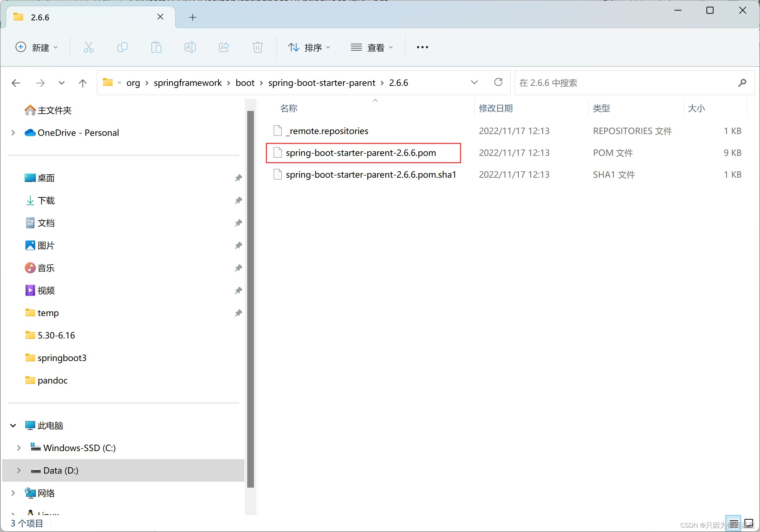Go forward with the right arrow
This screenshot has width=760, height=532.
point(41,83)
